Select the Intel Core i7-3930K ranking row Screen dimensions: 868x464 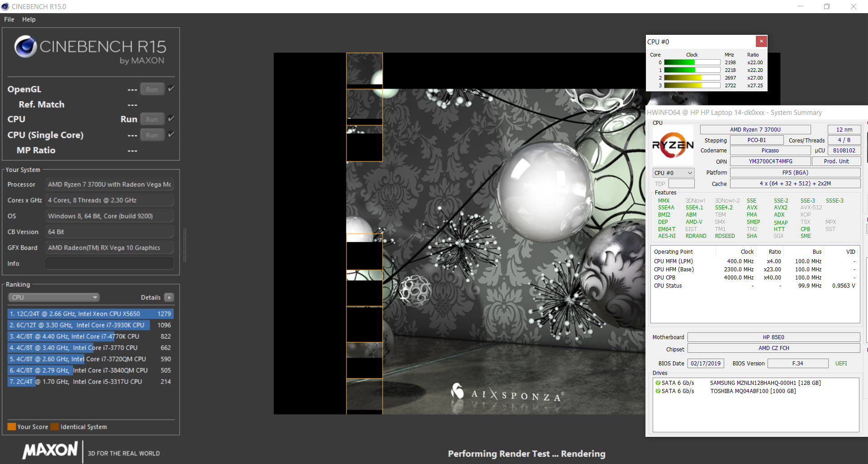(x=90, y=325)
